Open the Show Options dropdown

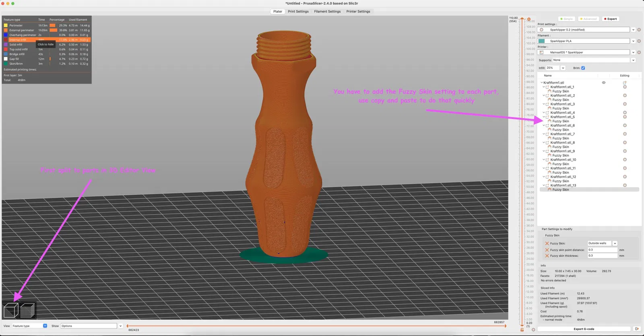pyautogui.click(x=120, y=326)
